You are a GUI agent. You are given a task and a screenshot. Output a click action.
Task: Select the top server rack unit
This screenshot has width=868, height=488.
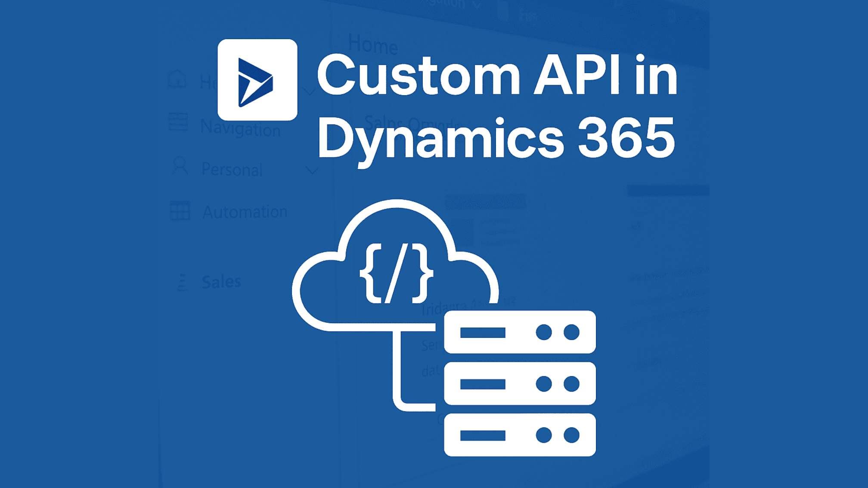519,332
